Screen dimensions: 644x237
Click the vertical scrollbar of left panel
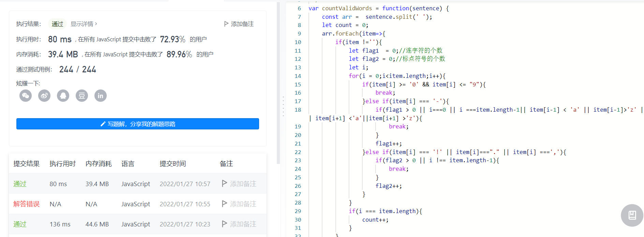278,84
